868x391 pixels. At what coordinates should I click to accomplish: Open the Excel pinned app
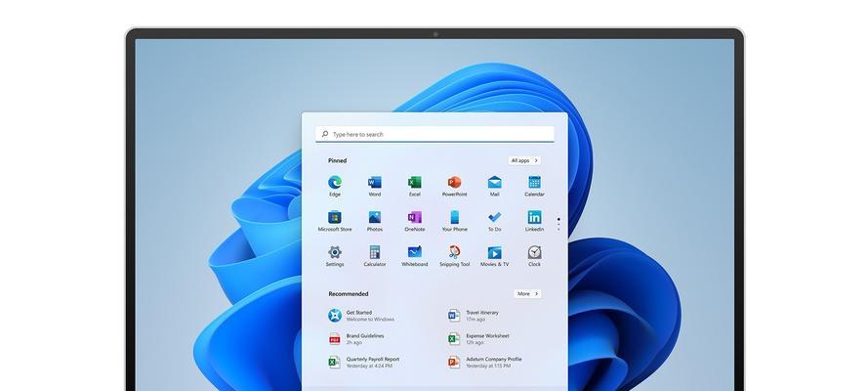click(415, 186)
